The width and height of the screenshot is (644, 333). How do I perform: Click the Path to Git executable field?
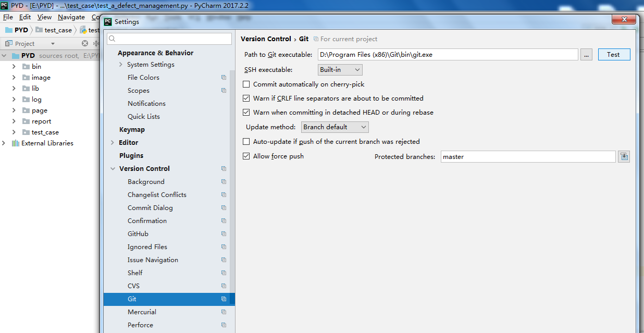point(448,54)
